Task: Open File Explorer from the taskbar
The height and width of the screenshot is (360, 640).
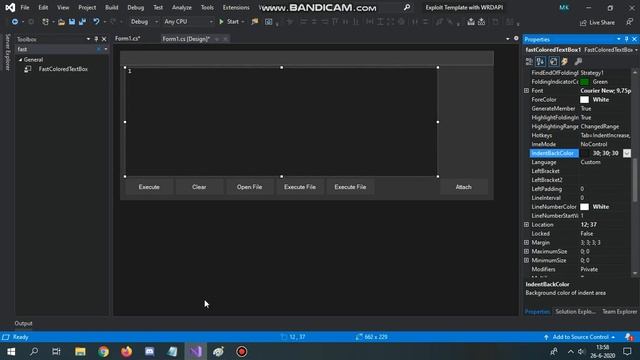Action: click(x=80, y=351)
